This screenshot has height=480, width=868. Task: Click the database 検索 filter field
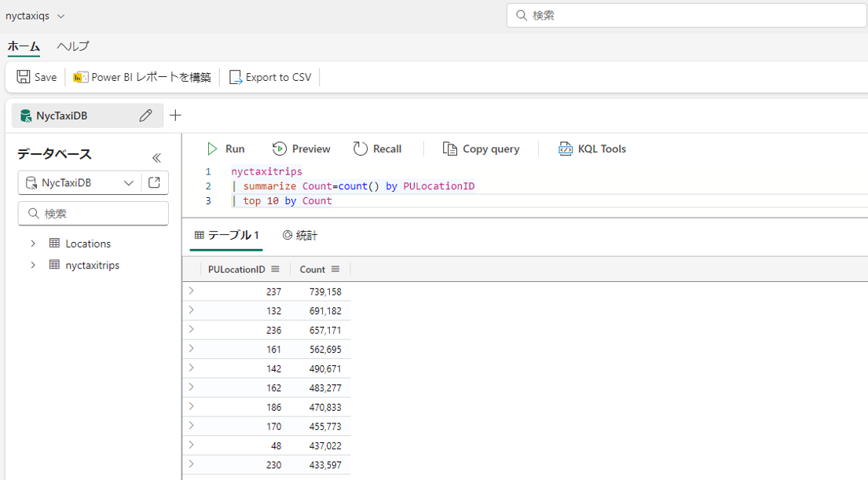tap(93, 213)
